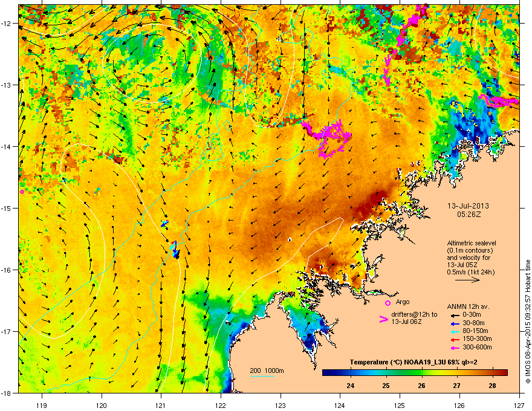The image size is (532, 411).
Task: Click the '80-150m' depth label
Action: 475,331
